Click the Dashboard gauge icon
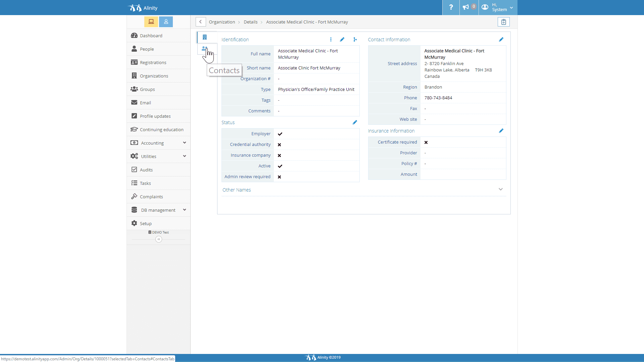This screenshot has height=362, width=644. pyautogui.click(x=134, y=36)
